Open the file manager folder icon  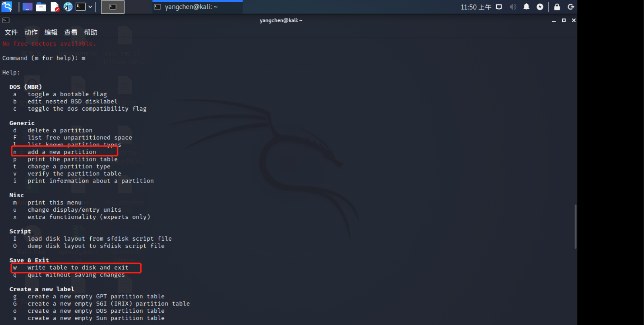tap(41, 7)
